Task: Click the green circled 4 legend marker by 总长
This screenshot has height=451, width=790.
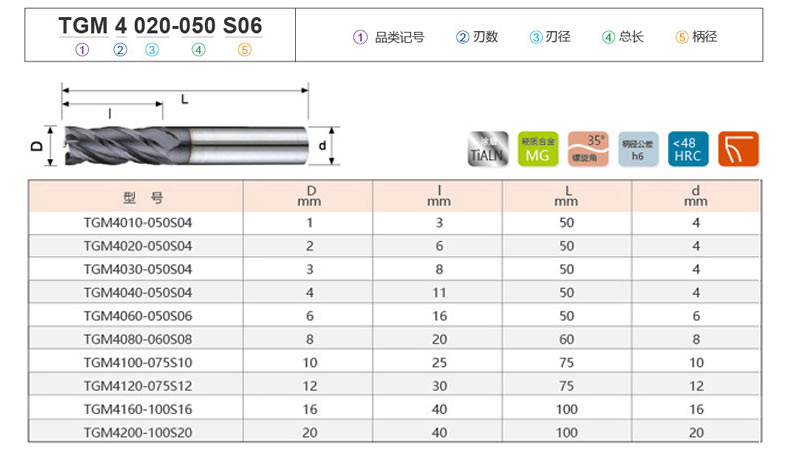Action: [608, 37]
